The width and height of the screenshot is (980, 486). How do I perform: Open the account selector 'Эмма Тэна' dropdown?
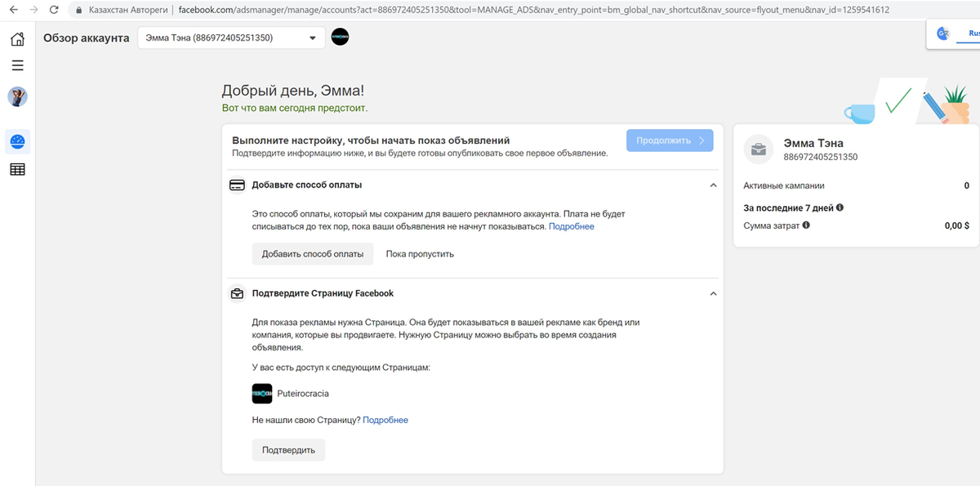231,38
